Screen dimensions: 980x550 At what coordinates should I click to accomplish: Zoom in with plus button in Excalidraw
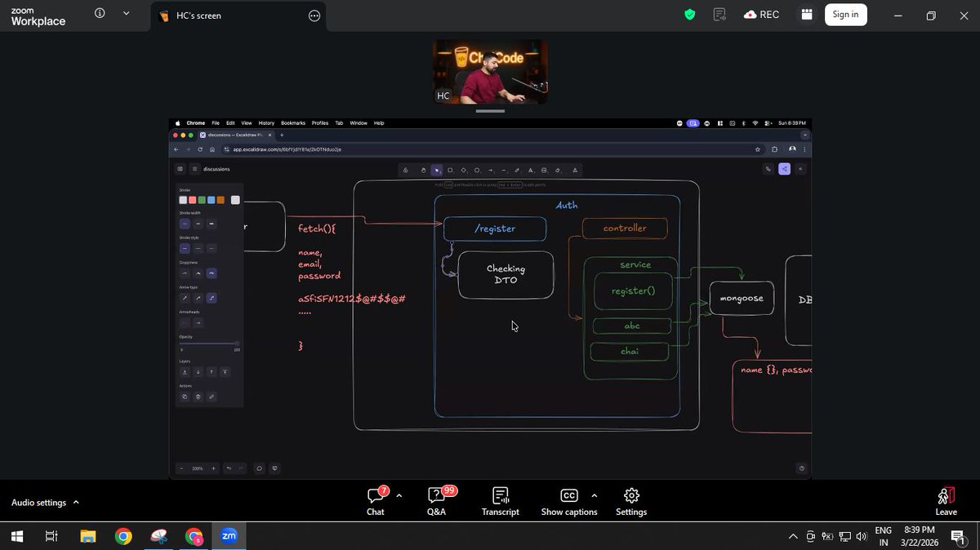coord(214,468)
